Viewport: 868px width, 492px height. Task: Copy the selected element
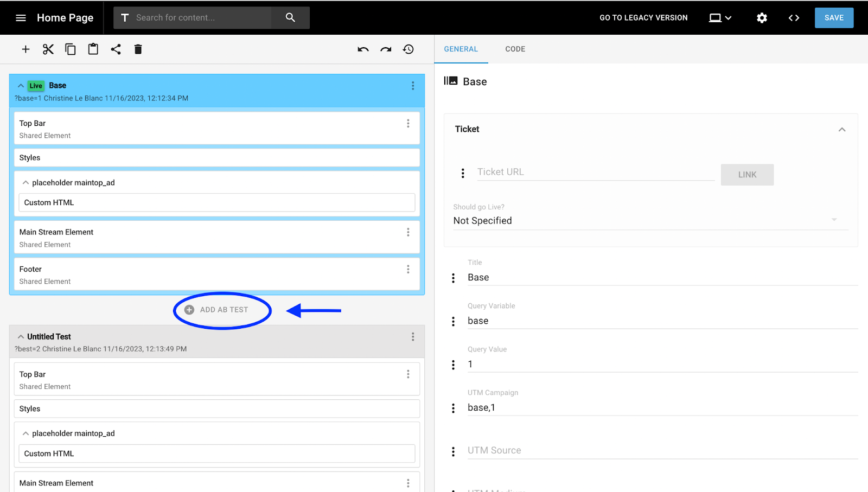coord(70,49)
